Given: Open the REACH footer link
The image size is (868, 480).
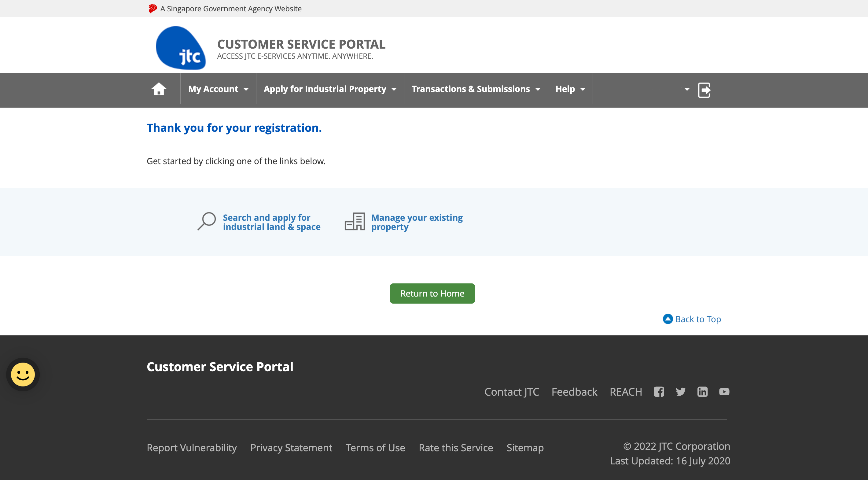Looking at the screenshot, I should point(626,392).
